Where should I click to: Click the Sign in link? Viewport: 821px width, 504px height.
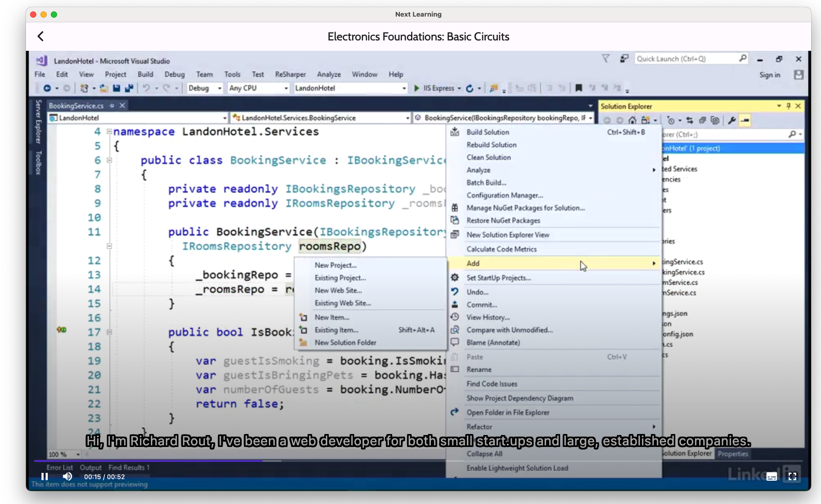coord(770,75)
